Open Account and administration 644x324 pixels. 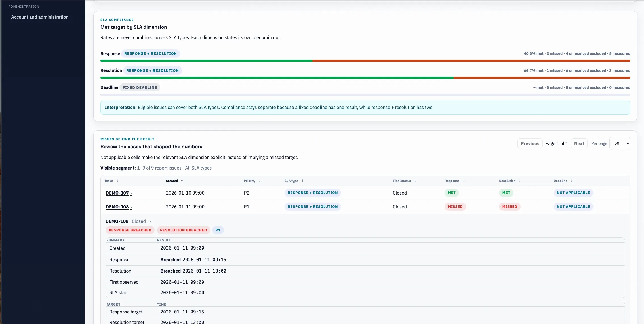coord(40,17)
